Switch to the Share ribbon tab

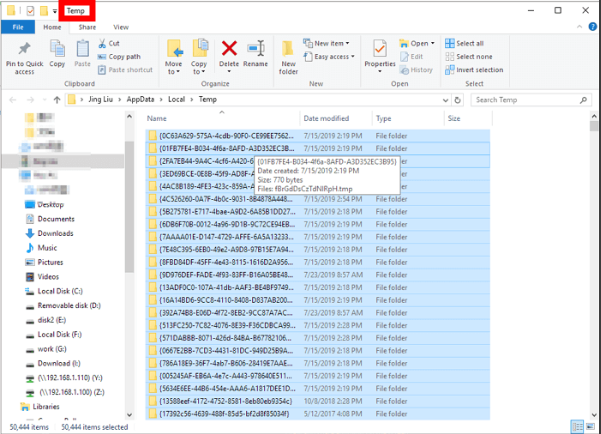click(87, 27)
